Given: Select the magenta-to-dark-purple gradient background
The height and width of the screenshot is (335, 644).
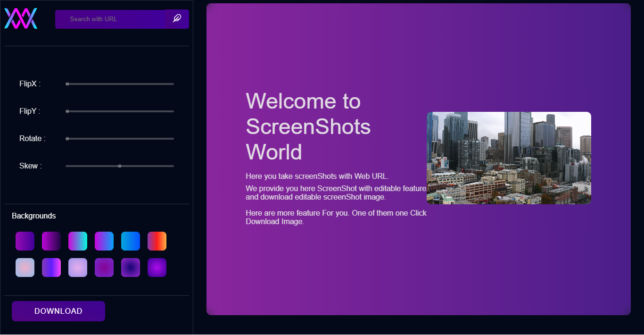Looking at the screenshot, I should click(x=51, y=241).
